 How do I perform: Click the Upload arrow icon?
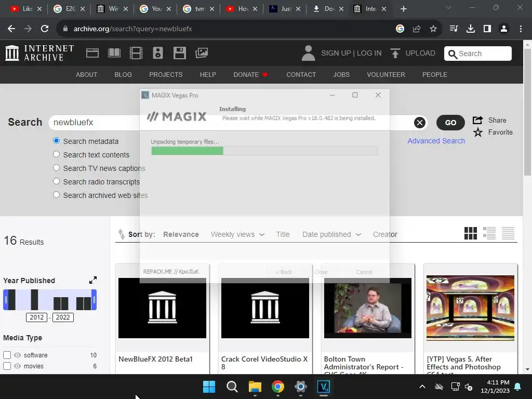pos(395,54)
